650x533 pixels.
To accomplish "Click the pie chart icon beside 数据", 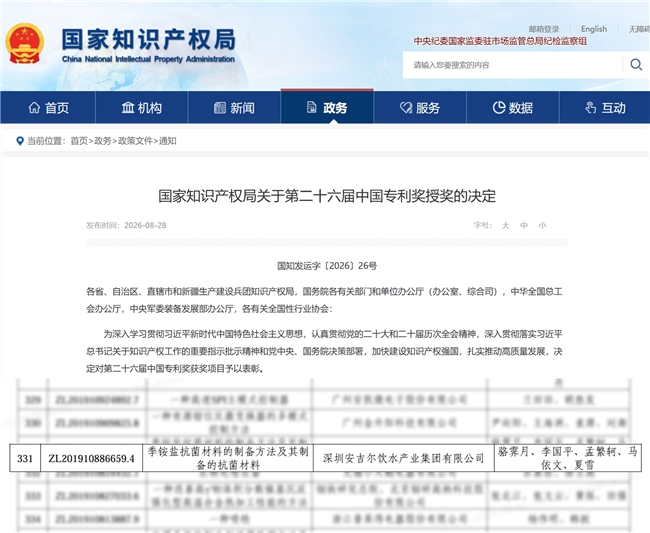I will click(x=499, y=108).
